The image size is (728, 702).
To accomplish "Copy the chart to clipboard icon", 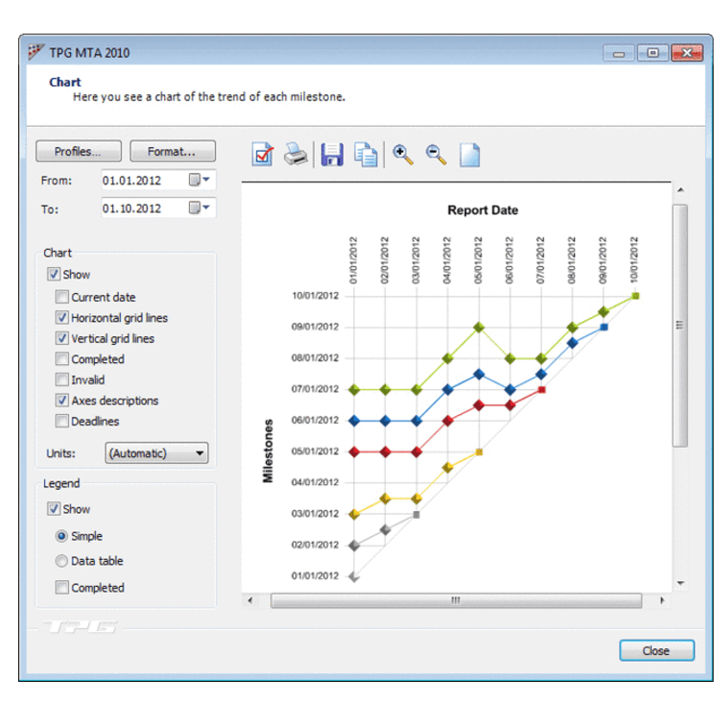I will pyautogui.click(x=365, y=155).
